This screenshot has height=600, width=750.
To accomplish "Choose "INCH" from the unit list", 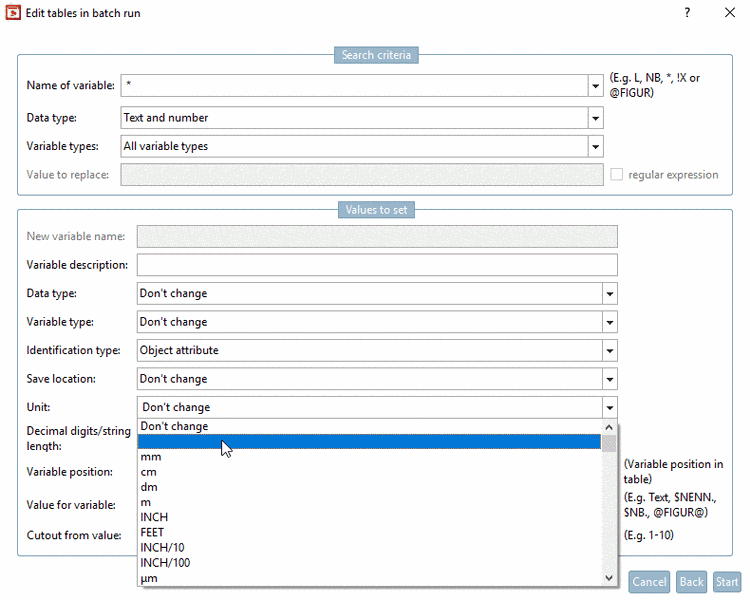I will 155,517.
